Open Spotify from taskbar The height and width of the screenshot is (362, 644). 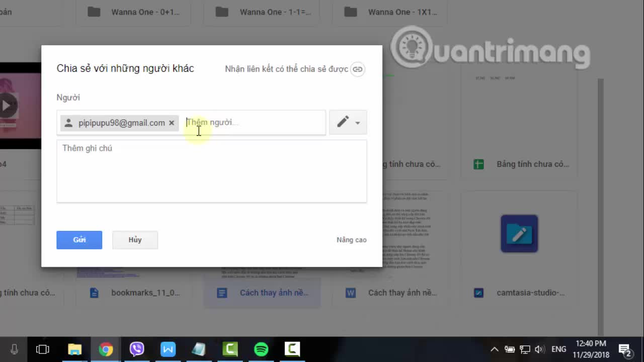pos(262,349)
